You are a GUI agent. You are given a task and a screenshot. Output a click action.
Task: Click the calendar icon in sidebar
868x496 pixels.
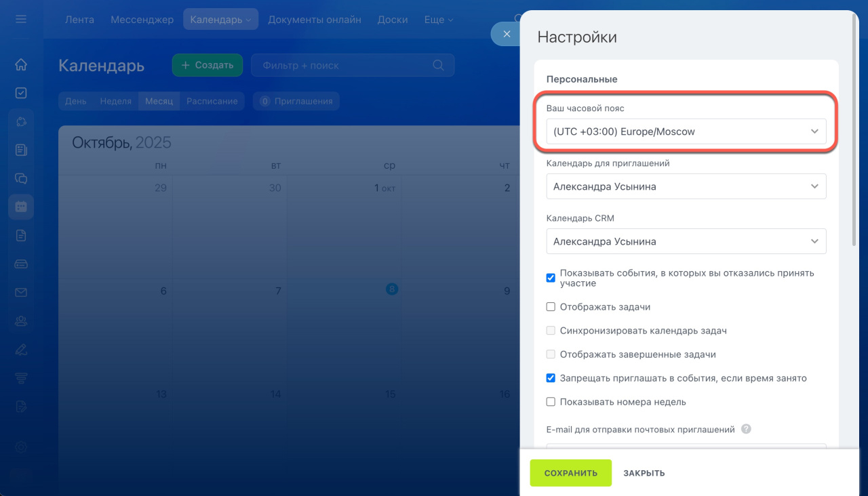21,207
